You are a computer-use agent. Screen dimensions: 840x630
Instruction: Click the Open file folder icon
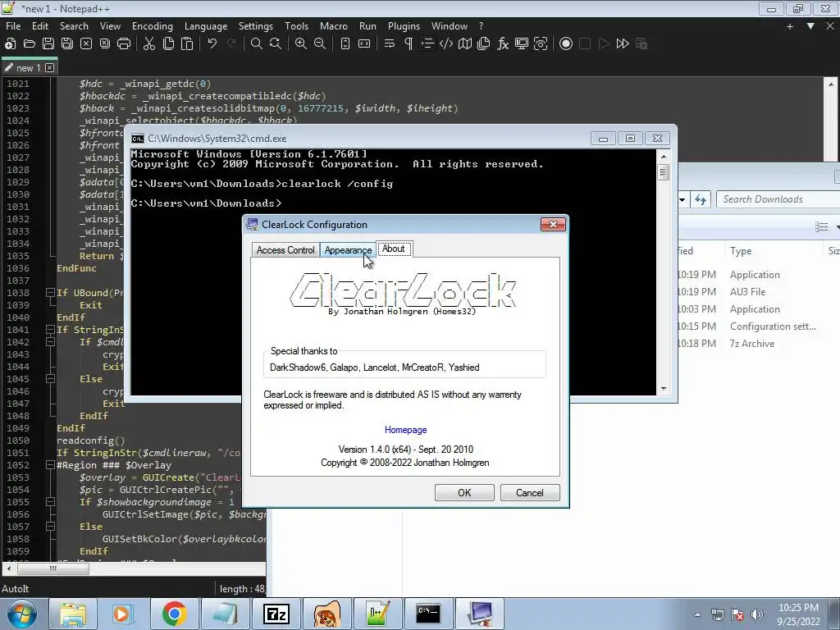pos(30,44)
